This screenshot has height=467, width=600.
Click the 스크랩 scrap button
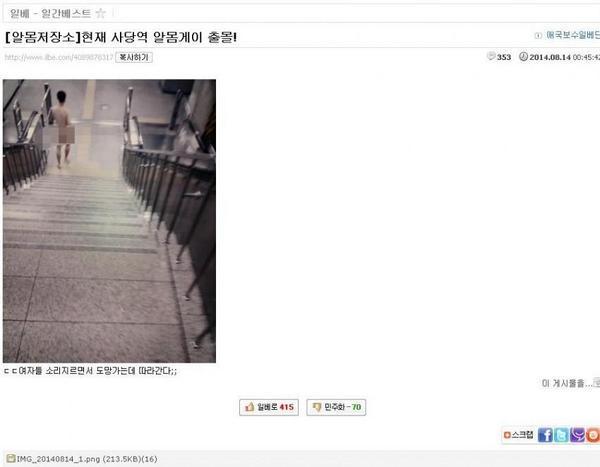[x=519, y=435]
